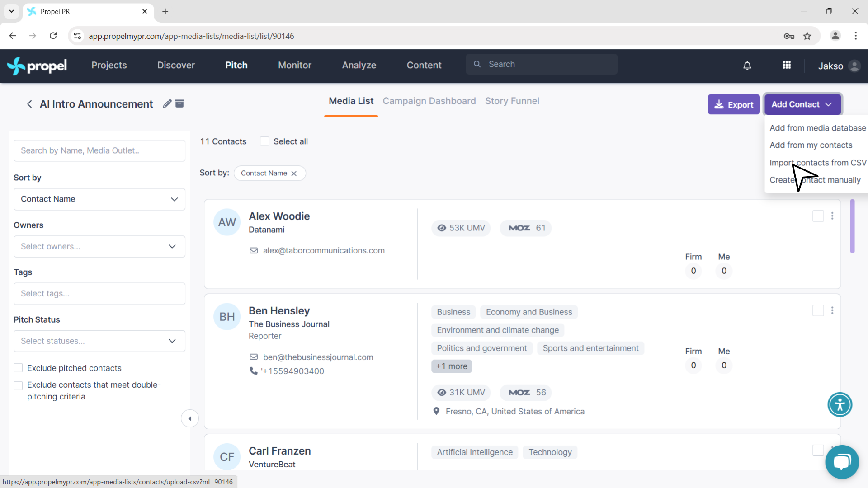This screenshot has height=488, width=868.
Task: Open the Monitor nav item
Action: 295,66
